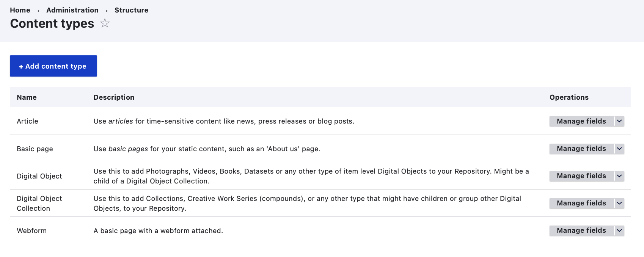Click the Webform row name text
This screenshot has height=257, width=644.
click(31, 231)
